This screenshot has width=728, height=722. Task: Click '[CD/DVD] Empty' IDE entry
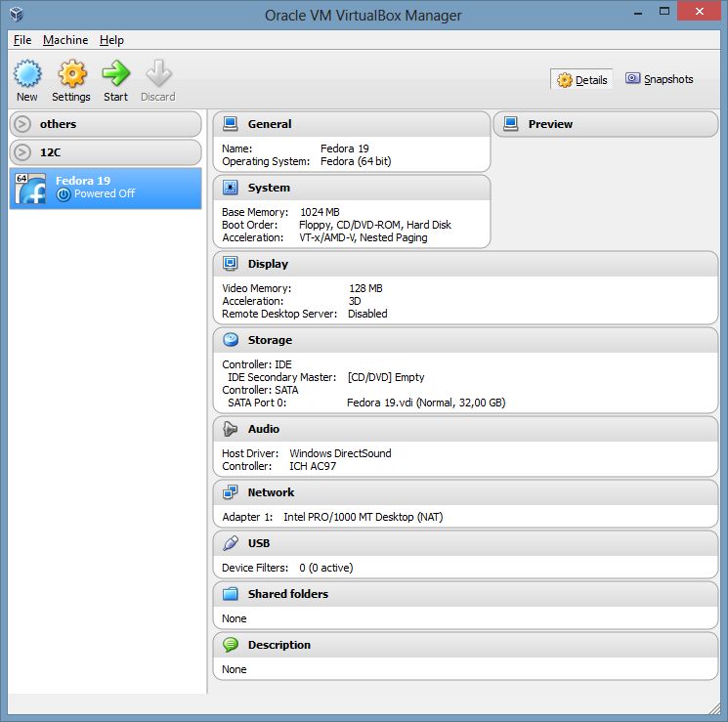click(x=386, y=377)
